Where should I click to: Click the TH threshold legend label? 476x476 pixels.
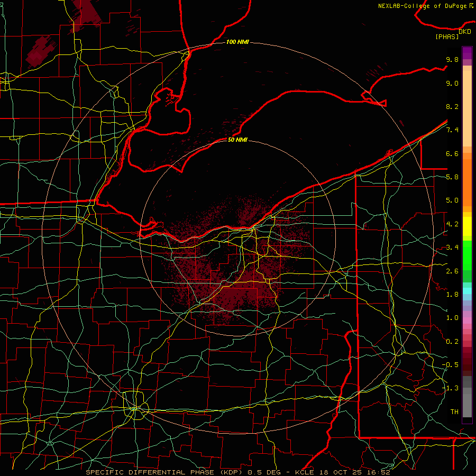click(x=454, y=412)
